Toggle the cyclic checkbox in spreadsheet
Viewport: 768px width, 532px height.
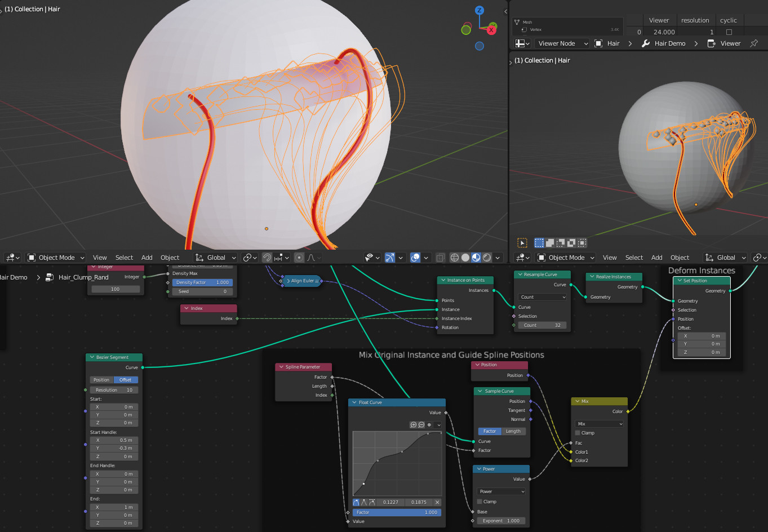729,32
